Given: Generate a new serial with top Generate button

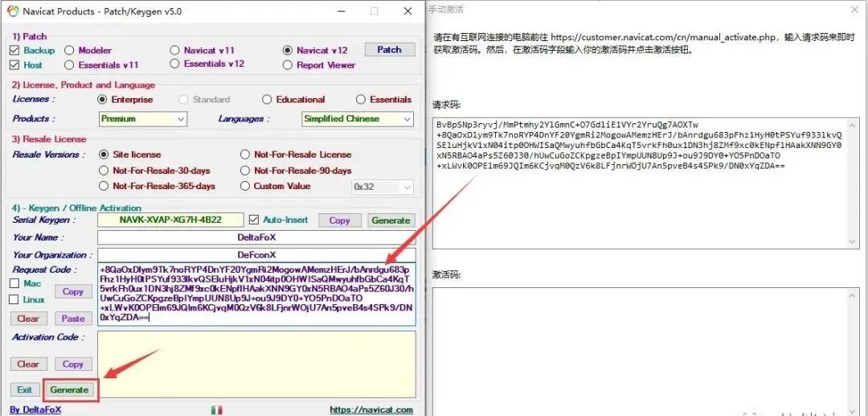Looking at the screenshot, I should [x=391, y=220].
